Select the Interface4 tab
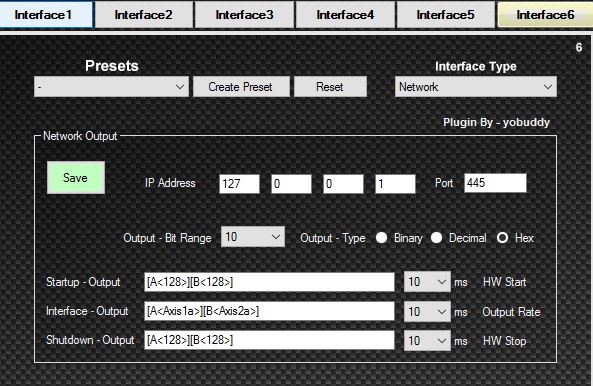The height and width of the screenshot is (386, 593). tap(345, 15)
